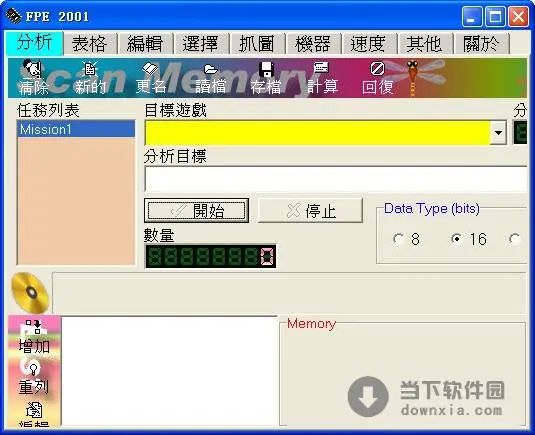Select the partially hidden third data type radio

pyautogui.click(x=514, y=239)
